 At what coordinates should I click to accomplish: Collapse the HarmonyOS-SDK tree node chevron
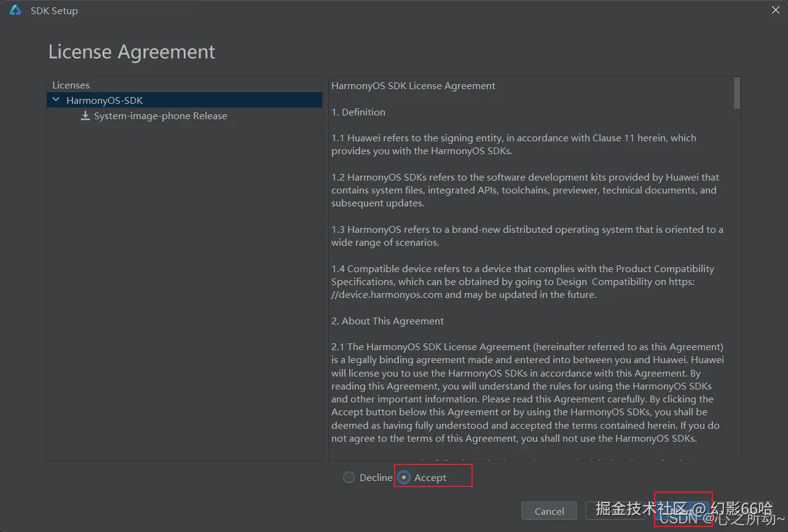tap(57, 100)
